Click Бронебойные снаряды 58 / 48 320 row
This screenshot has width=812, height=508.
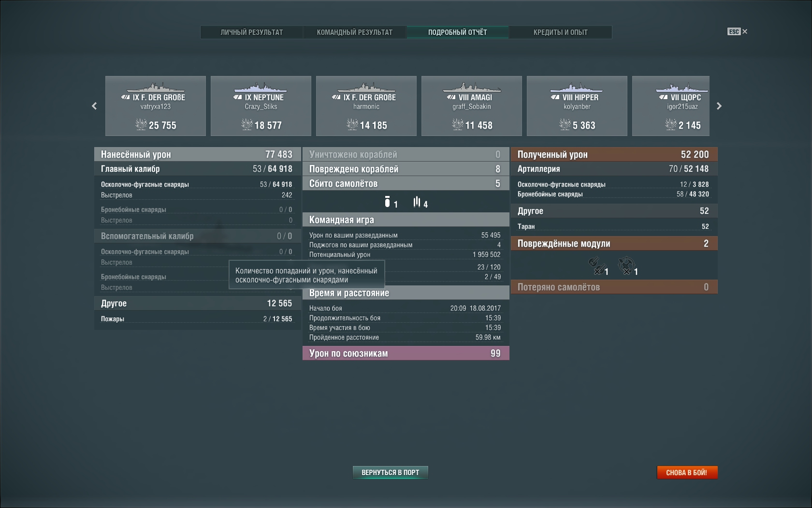point(613,194)
